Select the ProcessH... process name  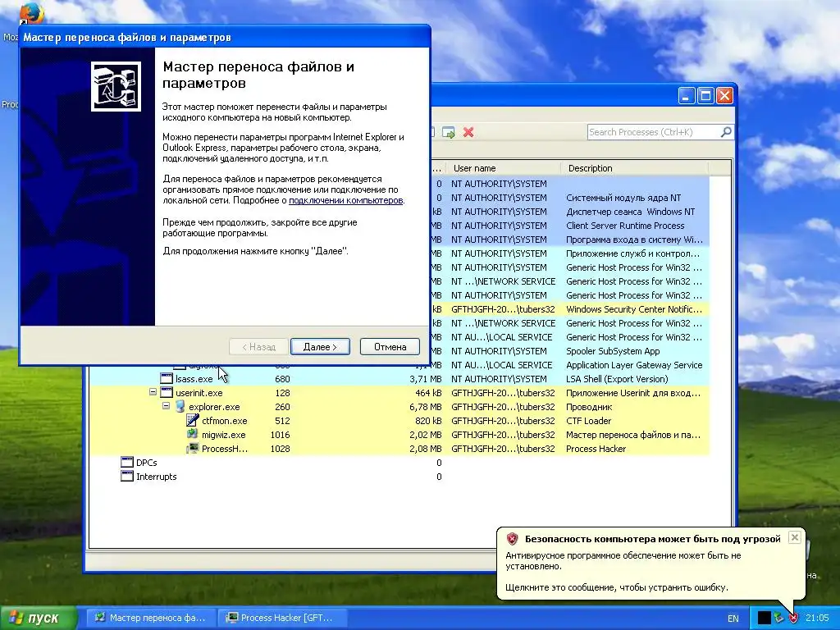coord(225,449)
